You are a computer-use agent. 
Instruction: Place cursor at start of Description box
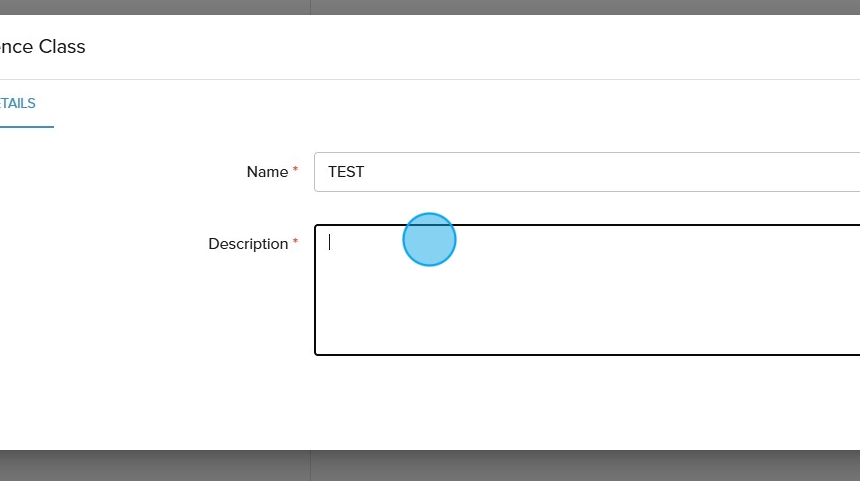(330, 242)
